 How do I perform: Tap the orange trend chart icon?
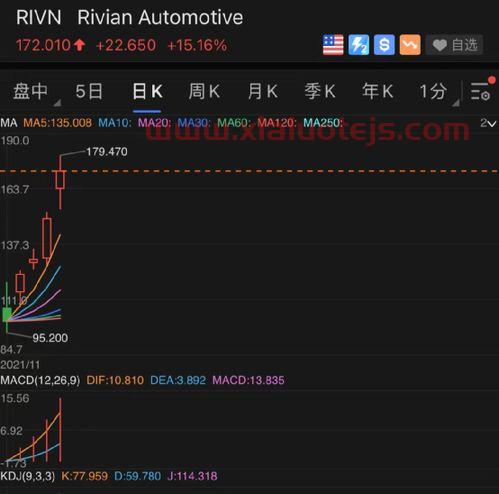410,44
